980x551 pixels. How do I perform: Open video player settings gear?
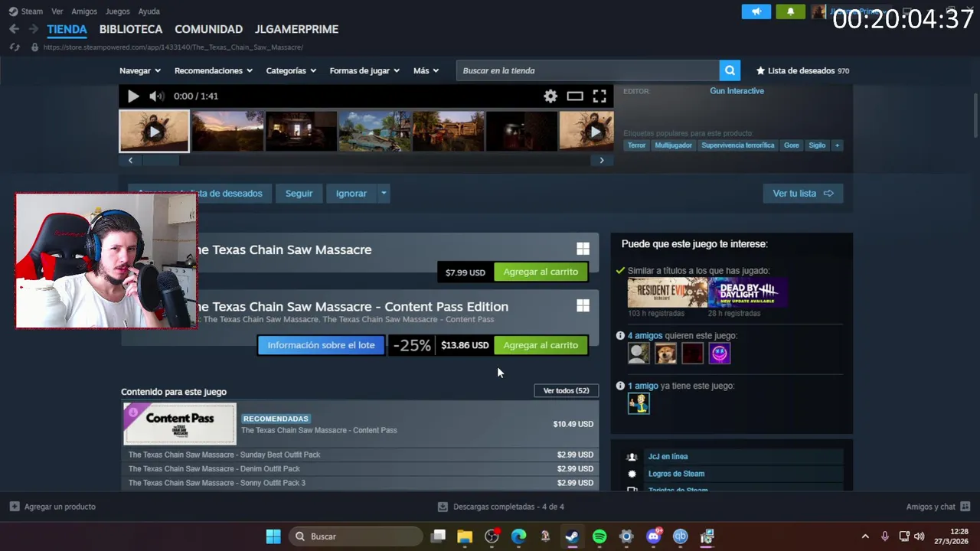tap(550, 96)
